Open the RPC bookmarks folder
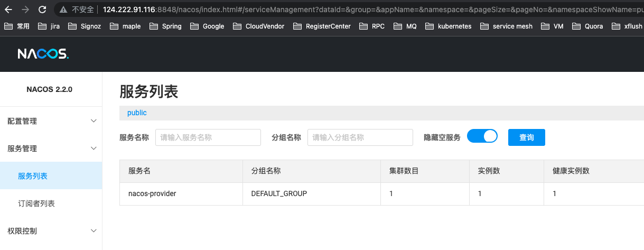Screen dimensions: 644x250 [372, 26]
